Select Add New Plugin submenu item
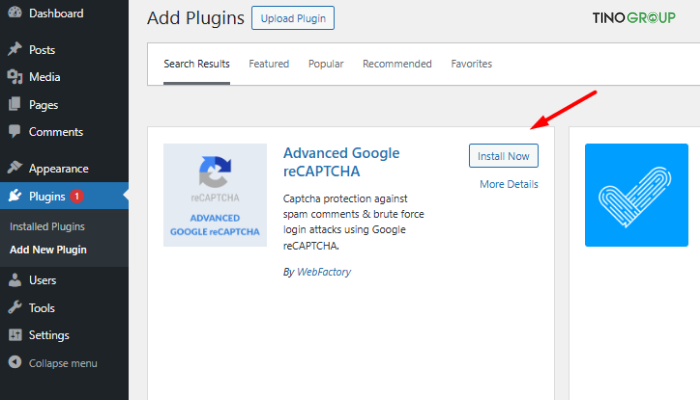 pyautogui.click(x=48, y=250)
